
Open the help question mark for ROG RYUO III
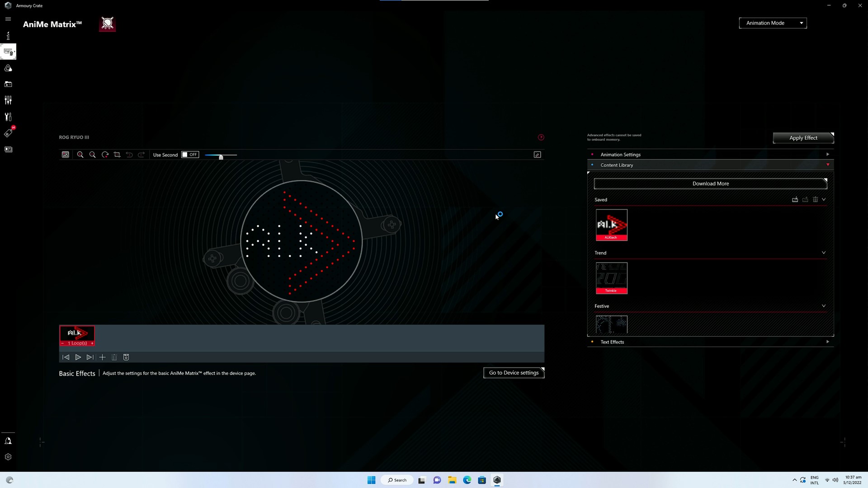[x=541, y=137]
